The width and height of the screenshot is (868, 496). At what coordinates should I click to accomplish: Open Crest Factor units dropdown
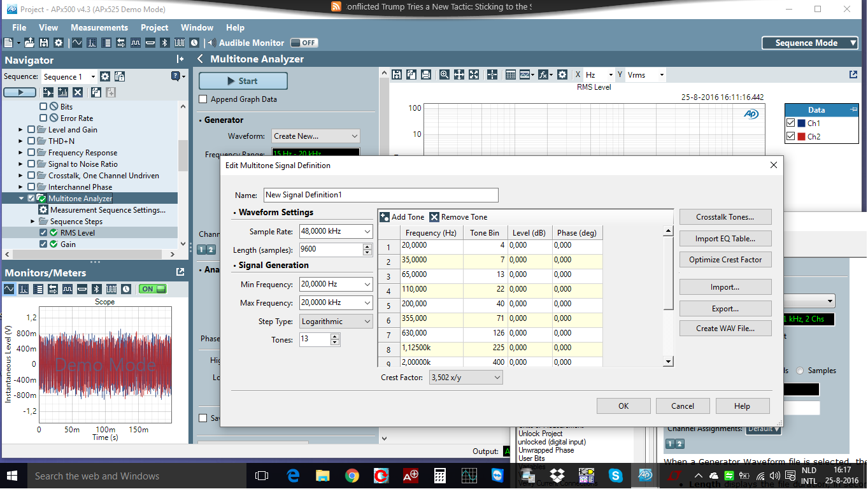point(466,378)
